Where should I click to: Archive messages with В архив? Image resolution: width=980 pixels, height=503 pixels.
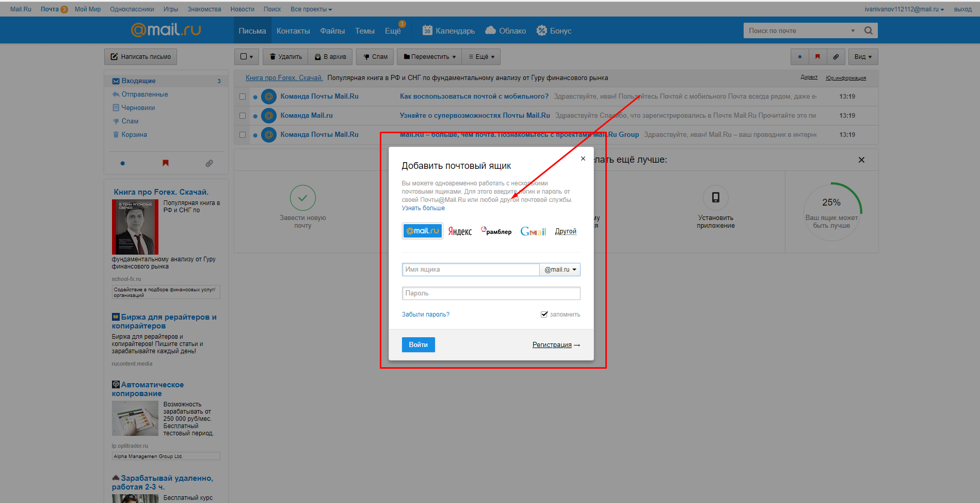[x=330, y=57]
